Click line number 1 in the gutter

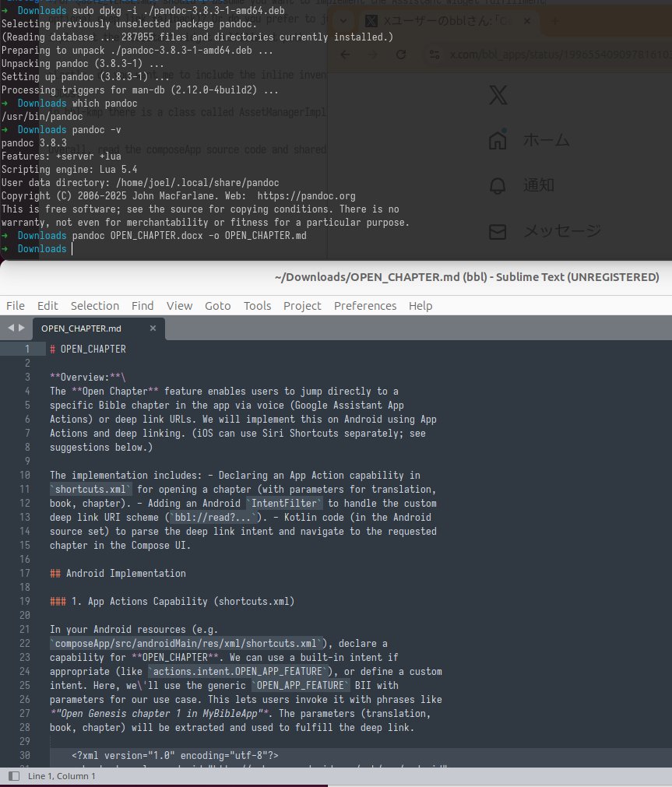[x=27, y=349]
